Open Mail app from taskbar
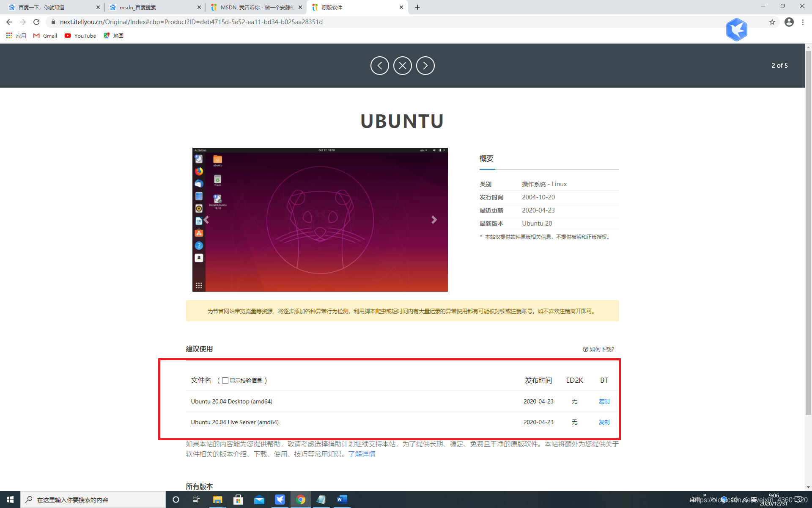This screenshot has width=812, height=508. pyautogui.click(x=259, y=500)
